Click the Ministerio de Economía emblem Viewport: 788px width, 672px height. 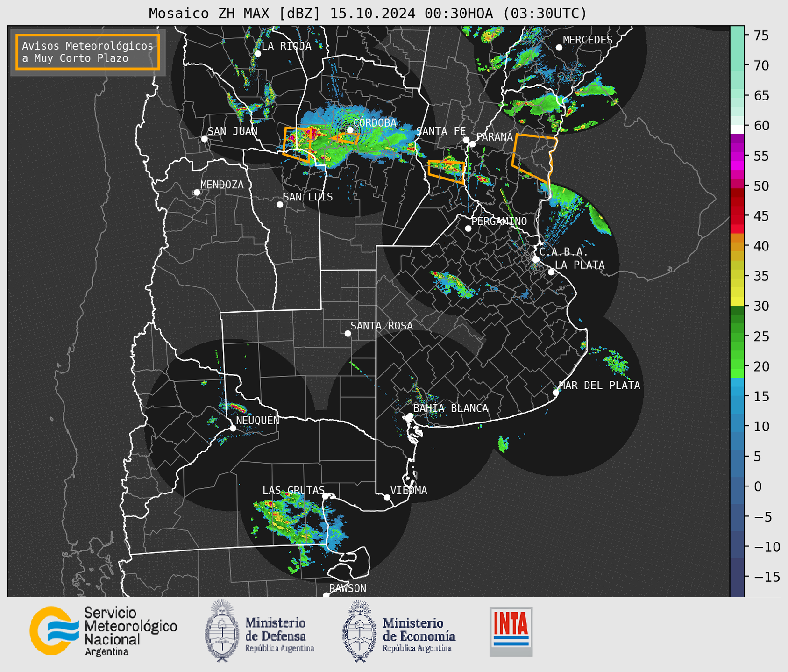pos(359,631)
